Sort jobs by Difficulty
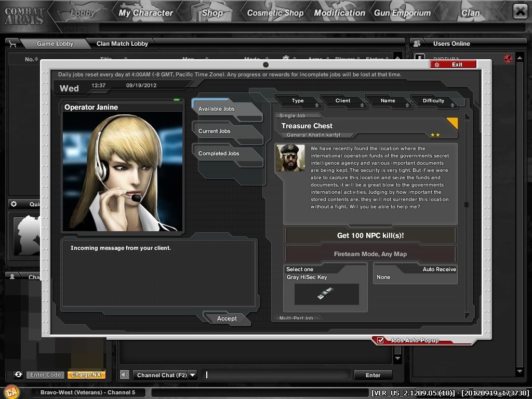Screen dimensions: 532x399 [x=433, y=101]
